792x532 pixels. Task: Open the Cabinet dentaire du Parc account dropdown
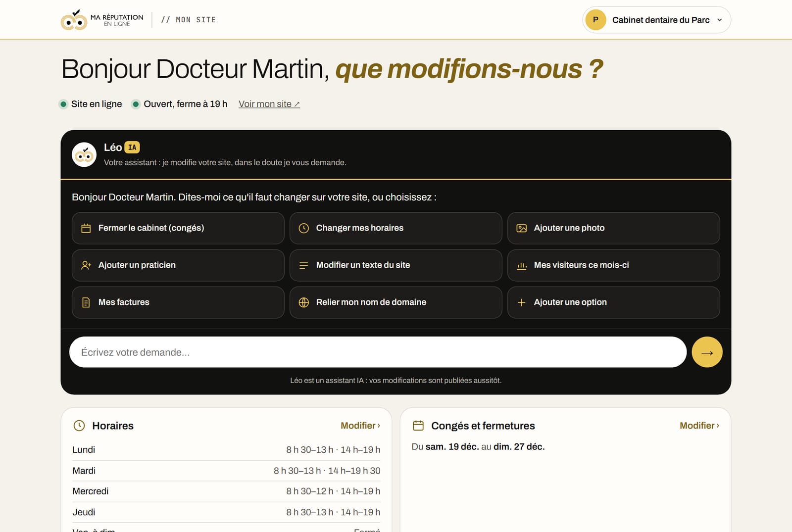(x=656, y=20)
